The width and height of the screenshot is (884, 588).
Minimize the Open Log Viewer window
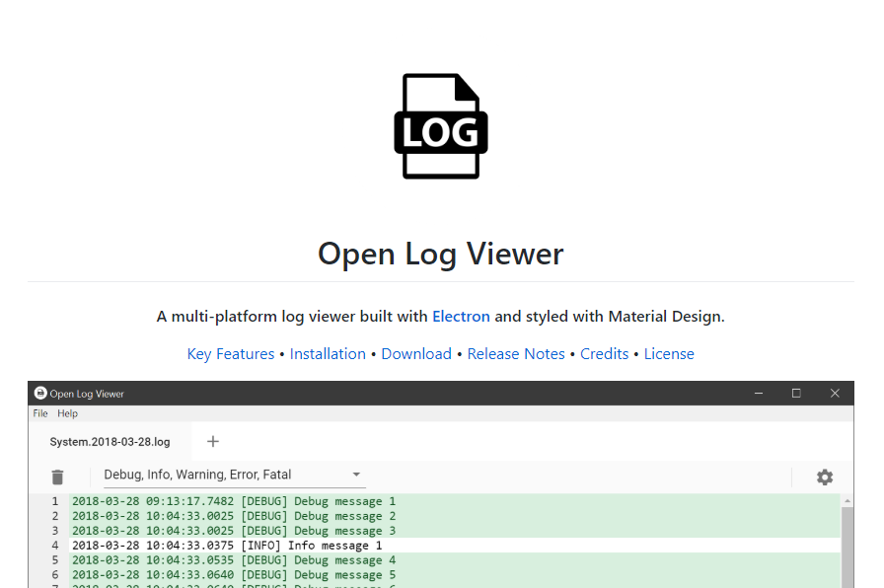coord(759,393)
